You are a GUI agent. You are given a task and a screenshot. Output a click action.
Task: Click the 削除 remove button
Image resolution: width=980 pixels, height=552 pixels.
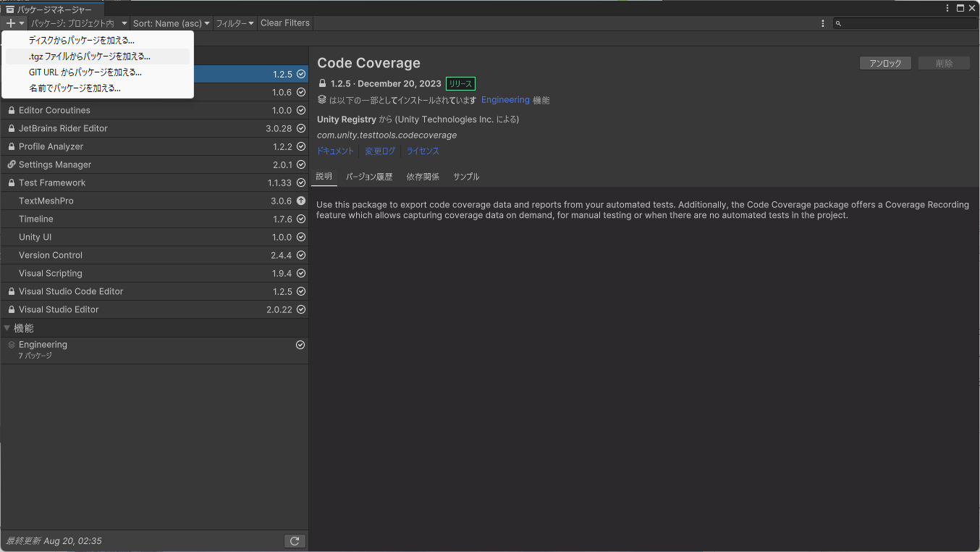click(x=944, y=63)
